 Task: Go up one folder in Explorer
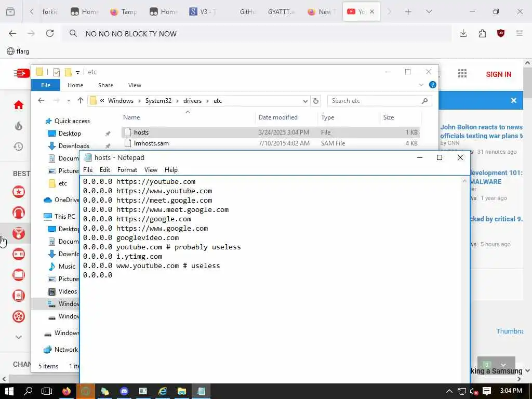pyautogui.click(x=81, y=100)
